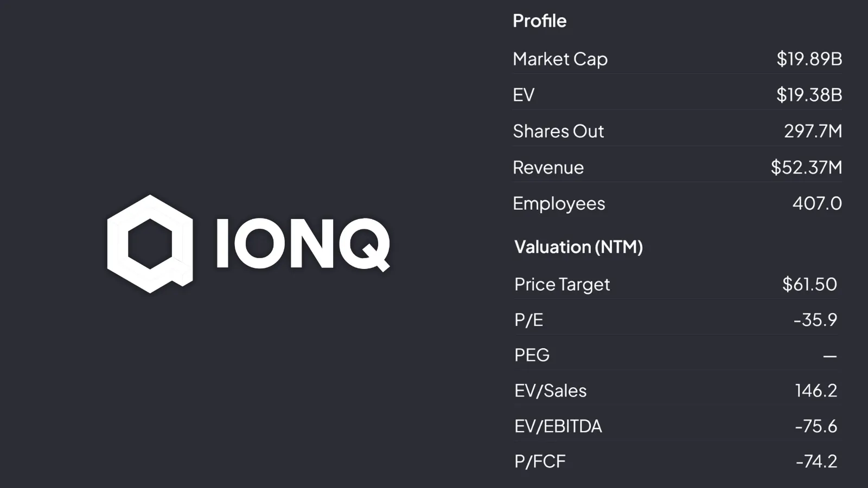Click the $52.37M revenue value
Viewport: 868px width, 488px height.
pos(806,167)
